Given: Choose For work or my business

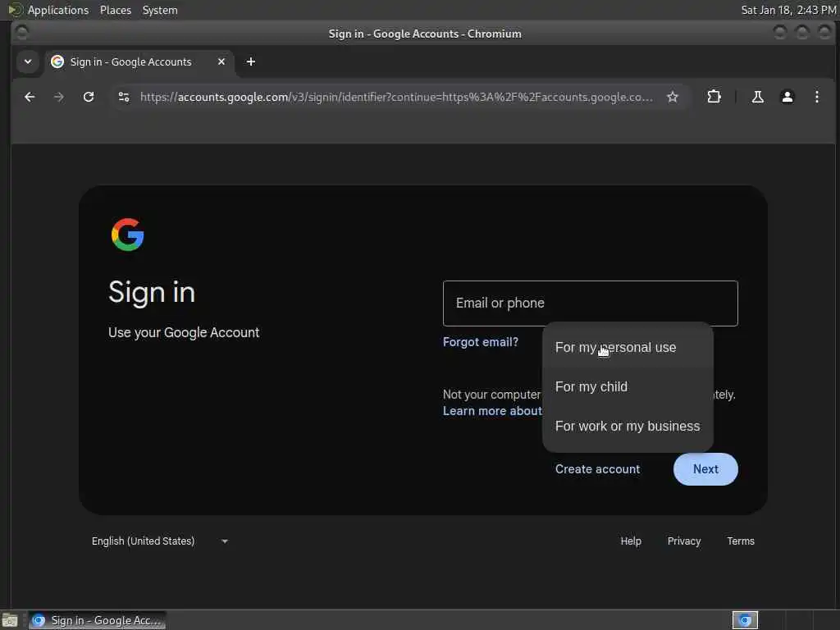Looking at the screenshot, I should (628, 426).
